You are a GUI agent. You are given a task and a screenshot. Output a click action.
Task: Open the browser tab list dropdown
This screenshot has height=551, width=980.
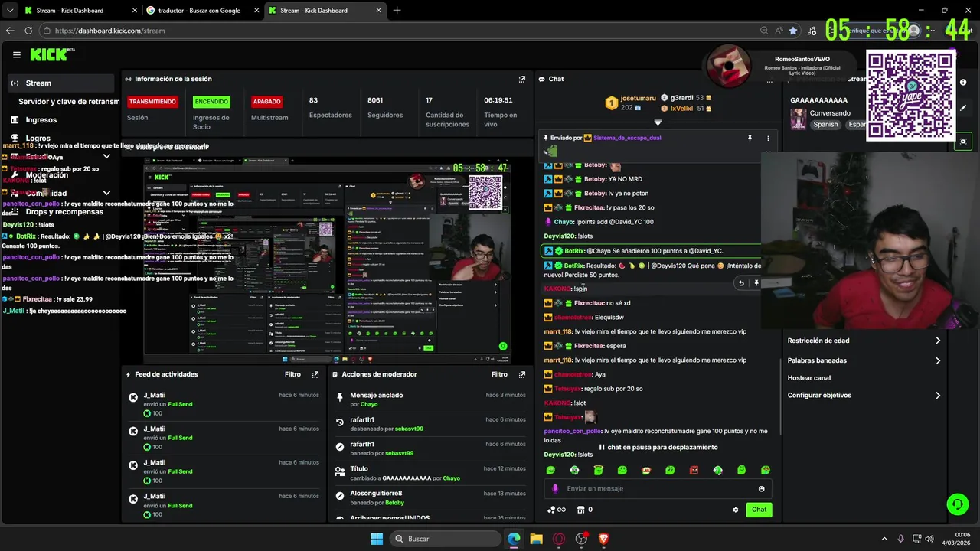pos(10,11)
